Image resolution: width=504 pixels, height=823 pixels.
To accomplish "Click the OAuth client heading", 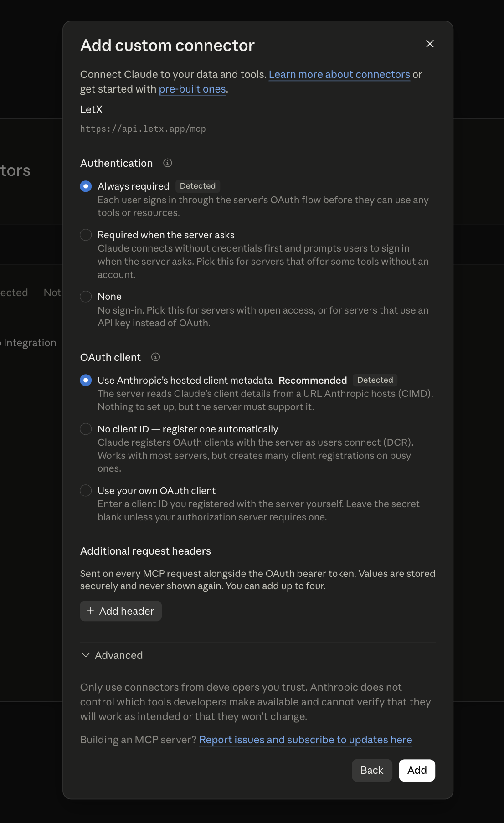I will point(110,357).
